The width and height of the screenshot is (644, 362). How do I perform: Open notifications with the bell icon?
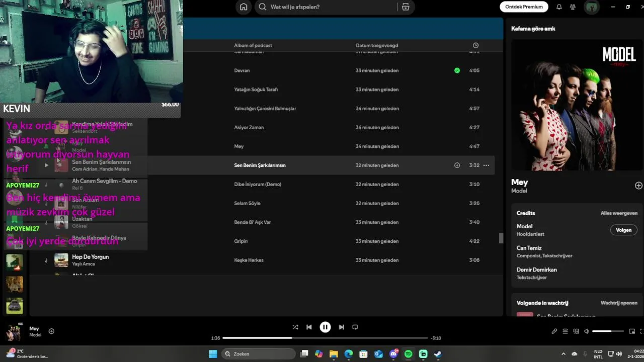tap(559, 7)
